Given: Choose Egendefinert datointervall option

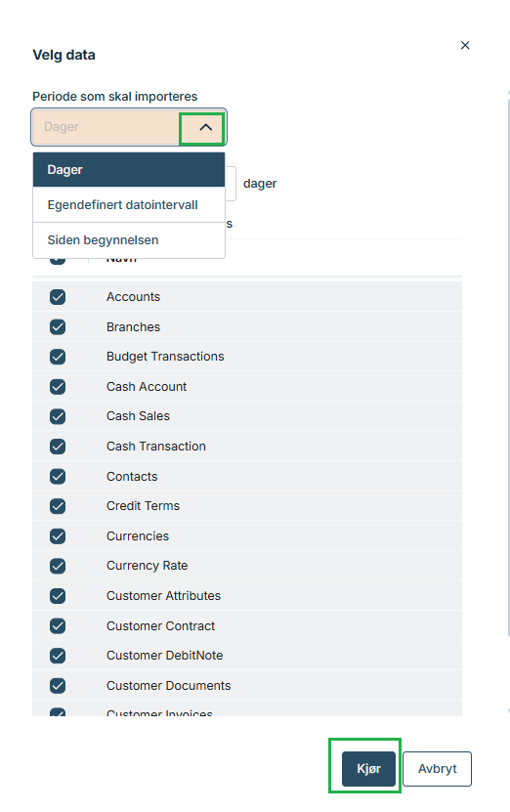Looking at the screenshot, I should [x=129, y=204].
